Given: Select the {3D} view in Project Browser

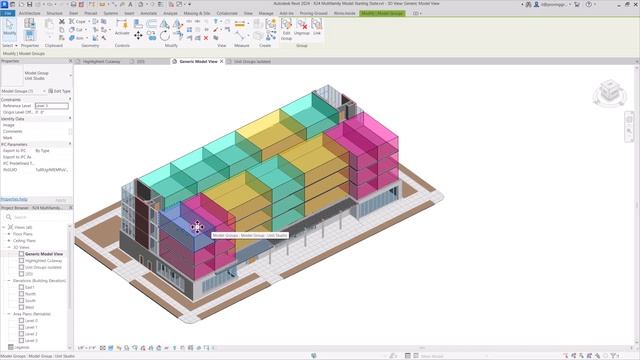Looking at the screenshot, I should (x=29, y=274).
